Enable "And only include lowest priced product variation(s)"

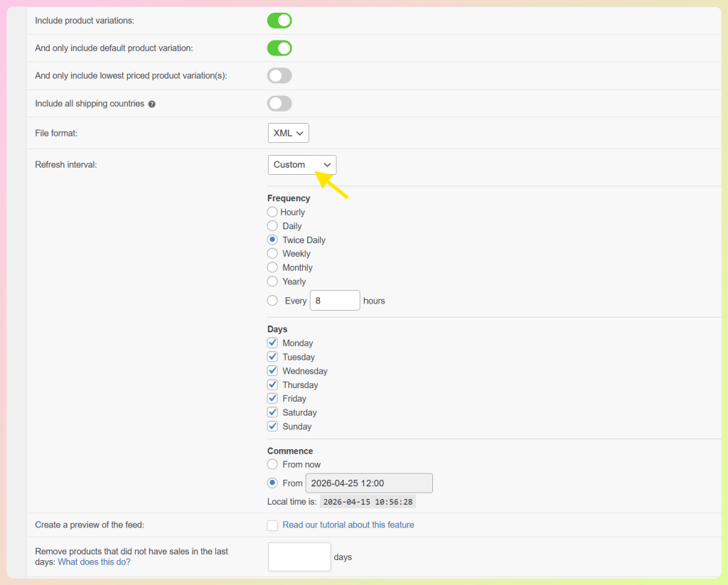pyautogui.click(x=279, y=75)
